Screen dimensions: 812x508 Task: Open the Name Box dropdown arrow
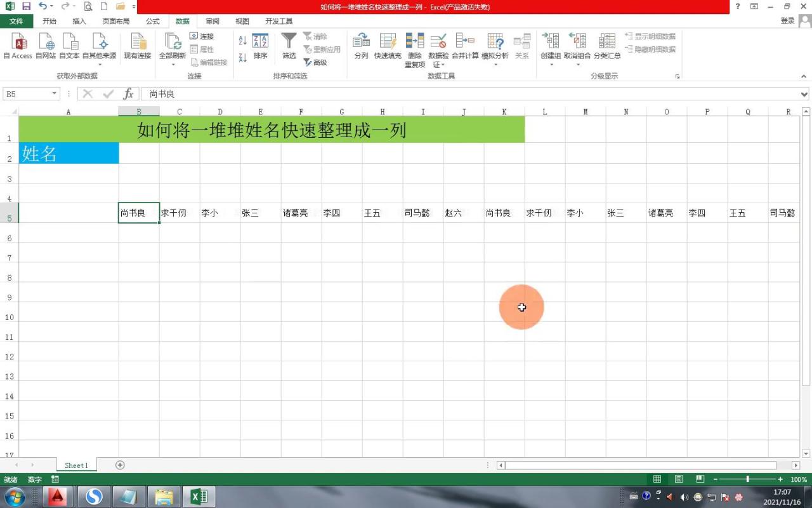(54, 94)
